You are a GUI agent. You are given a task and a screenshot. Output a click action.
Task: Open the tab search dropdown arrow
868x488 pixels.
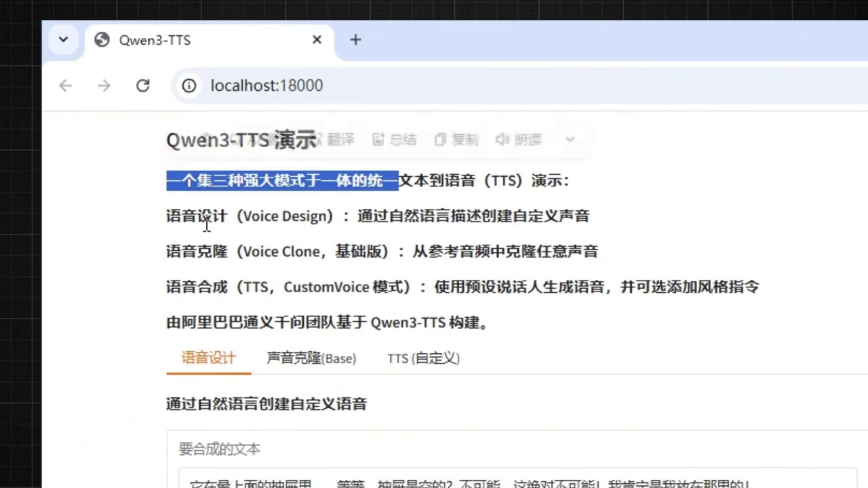pos(63,39)
